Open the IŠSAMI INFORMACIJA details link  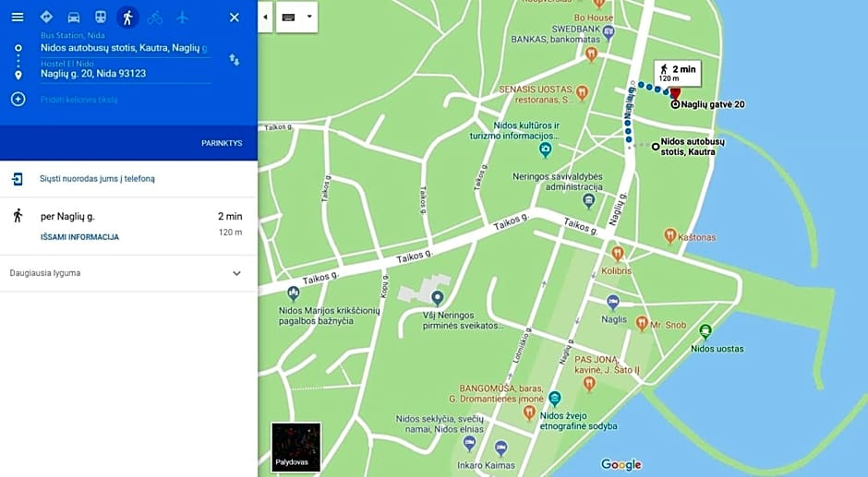[79, 237]
